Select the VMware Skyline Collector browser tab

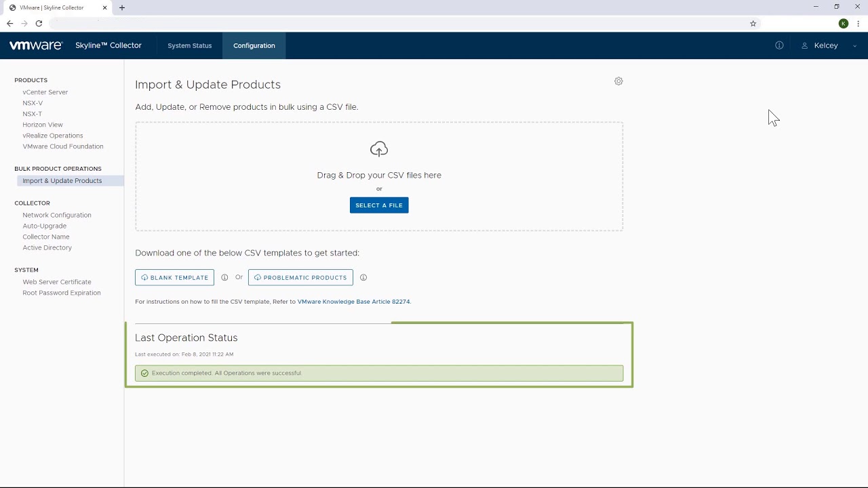tap(58, 7)
